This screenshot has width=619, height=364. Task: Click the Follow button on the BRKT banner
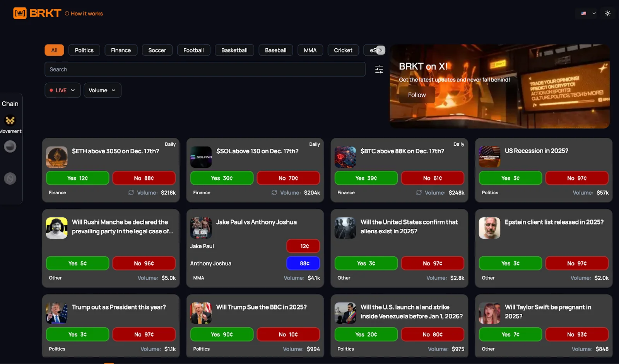[x=417, y=95]
